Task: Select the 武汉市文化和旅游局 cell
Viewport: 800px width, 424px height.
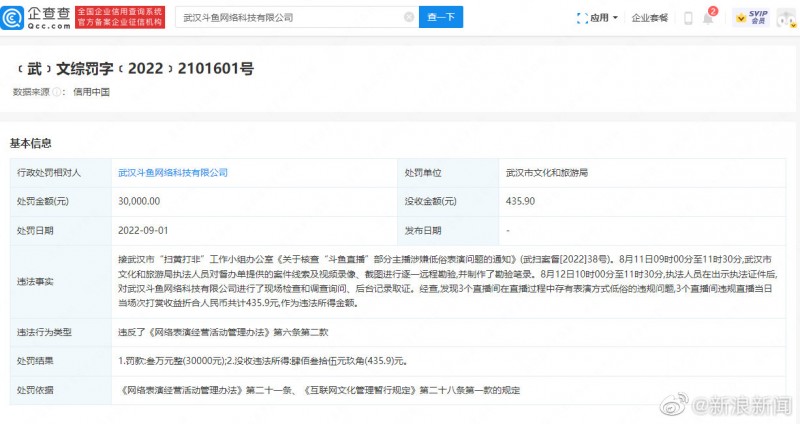Action: (547, 173)
